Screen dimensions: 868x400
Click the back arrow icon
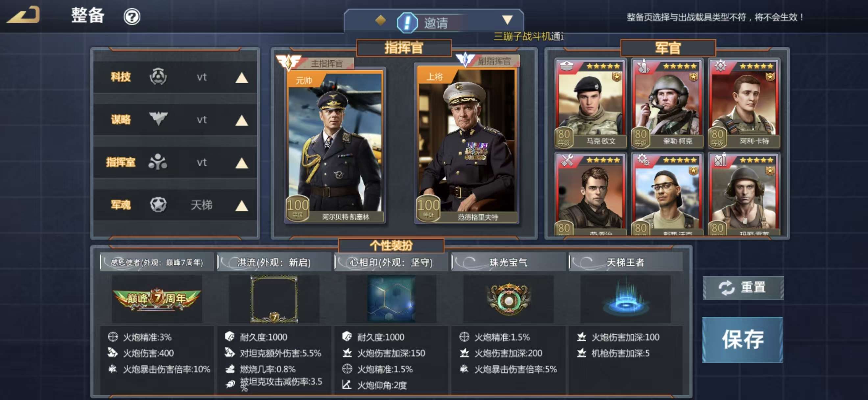pos(23,15)
